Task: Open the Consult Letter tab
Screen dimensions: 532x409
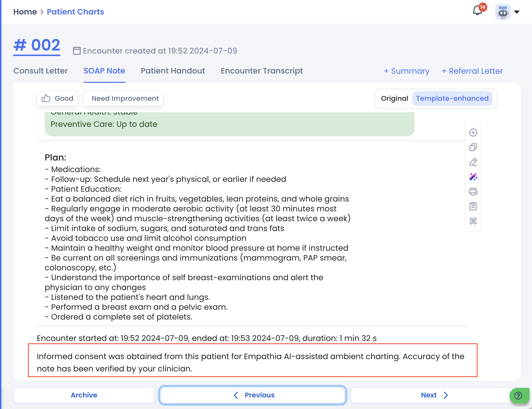Action: 40,71
